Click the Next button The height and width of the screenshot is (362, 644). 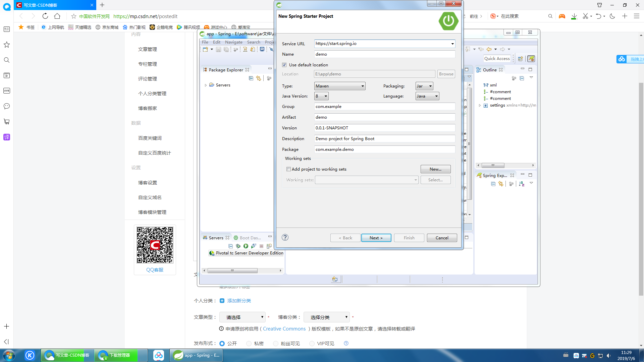click(376, 238)
